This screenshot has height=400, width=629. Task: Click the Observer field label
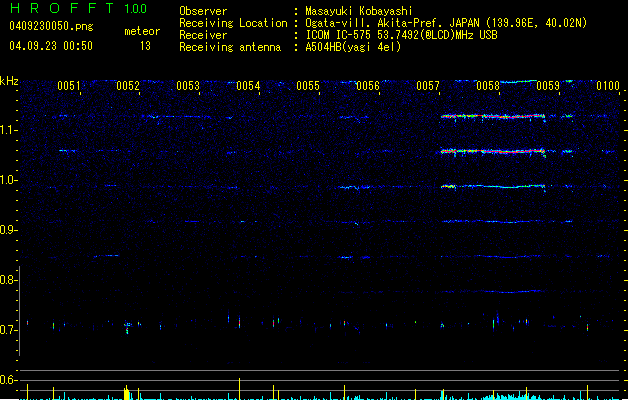tap(203, 11)
